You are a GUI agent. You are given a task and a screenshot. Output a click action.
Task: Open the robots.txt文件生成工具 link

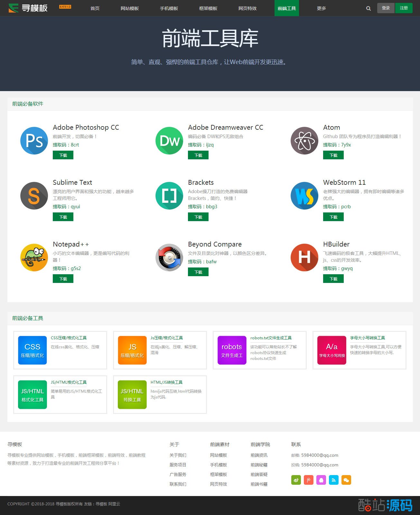click(x=271, y=338)
